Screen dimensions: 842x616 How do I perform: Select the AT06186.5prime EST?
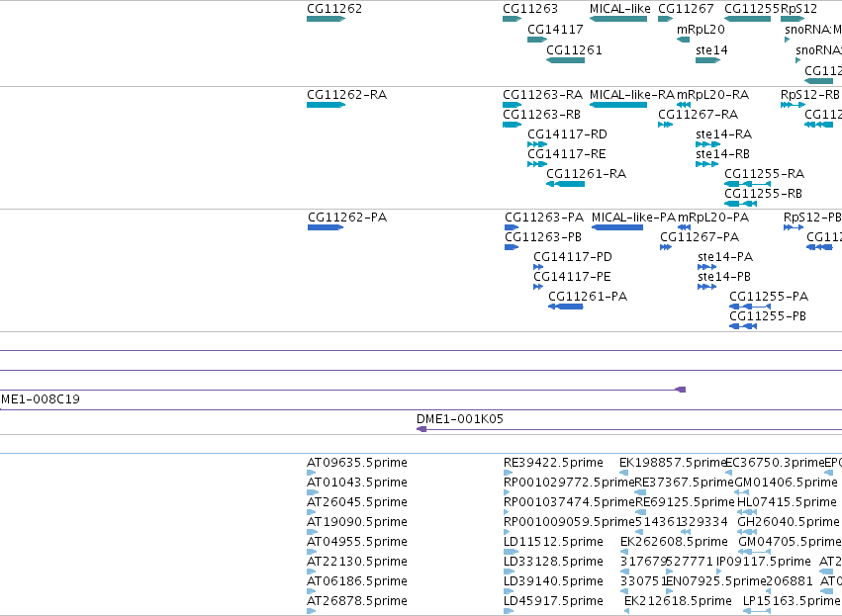click(312, 591)
